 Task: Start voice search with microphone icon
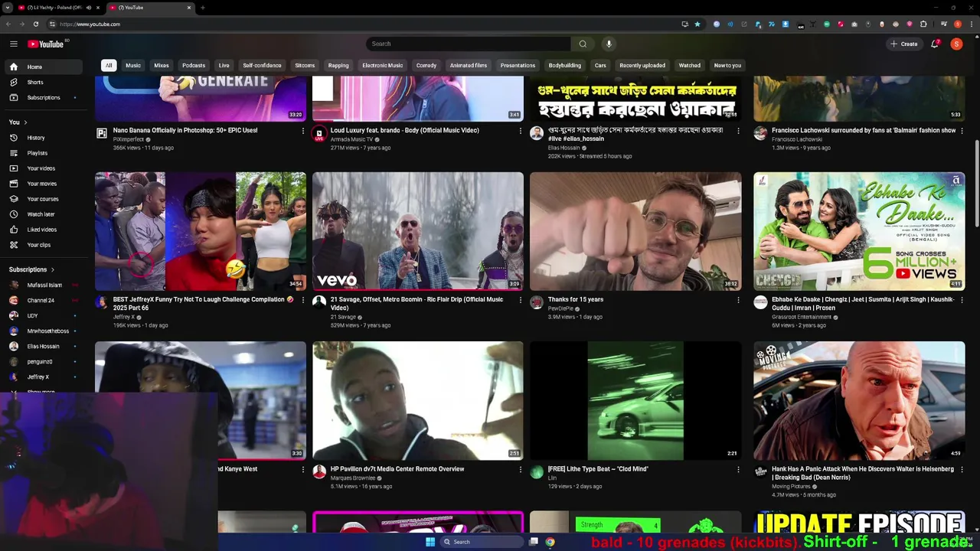[x=609, y=44]
